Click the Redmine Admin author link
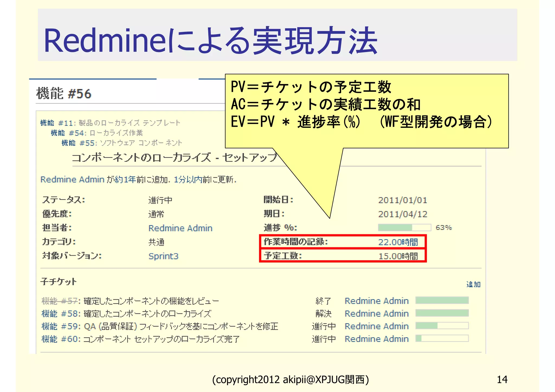This screenshot has width=555, height=392. tap(72, 180)
